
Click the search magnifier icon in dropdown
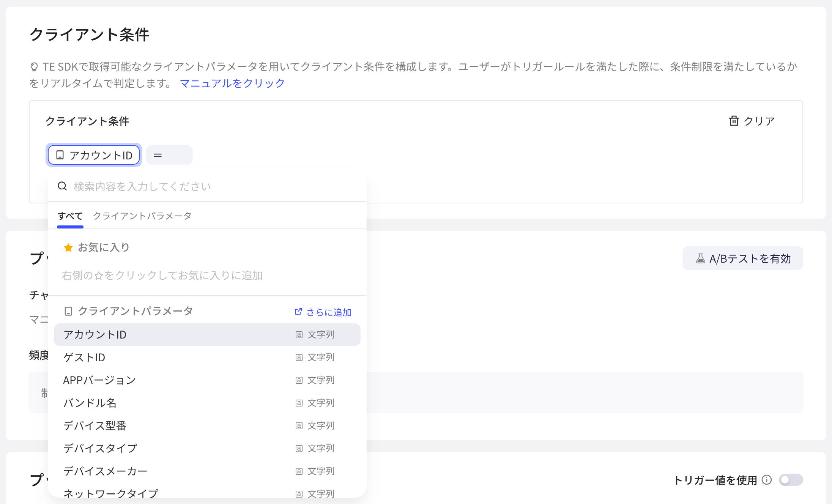62,186
